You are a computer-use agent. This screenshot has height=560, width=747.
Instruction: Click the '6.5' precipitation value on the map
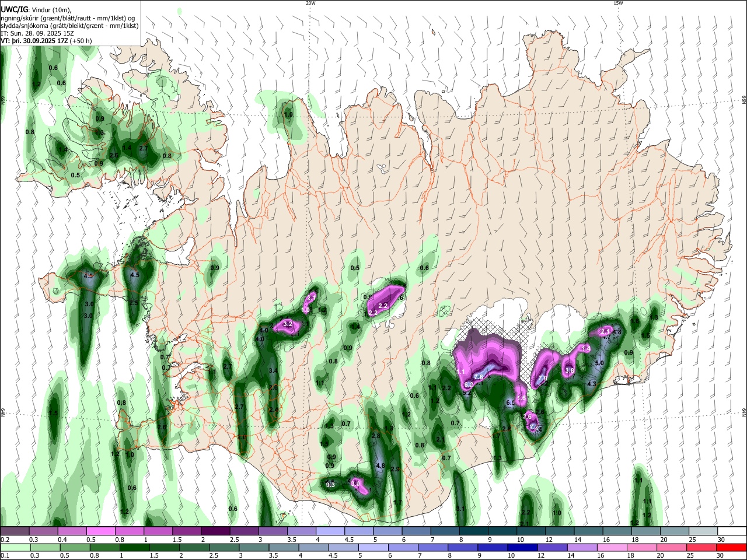(x=510, y=402)
